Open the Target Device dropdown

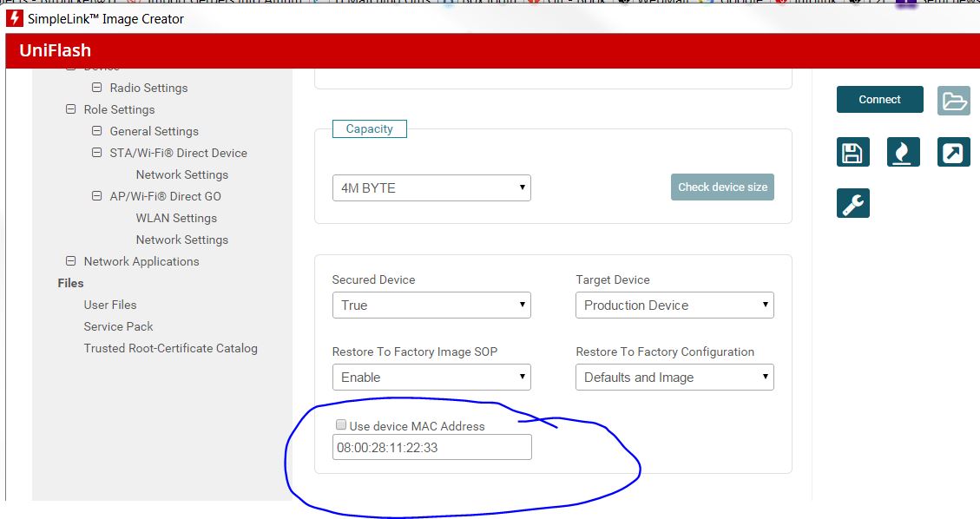[674, 305]
